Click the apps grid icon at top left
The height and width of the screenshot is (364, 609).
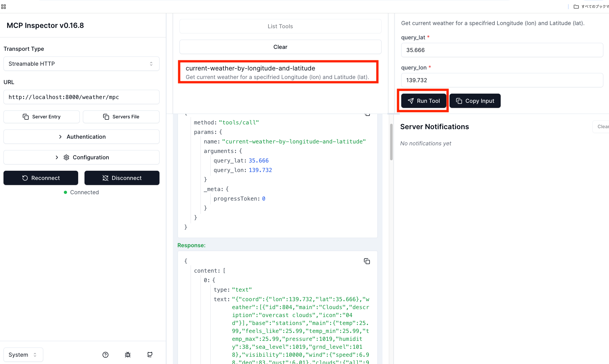(x=3, y=6)
